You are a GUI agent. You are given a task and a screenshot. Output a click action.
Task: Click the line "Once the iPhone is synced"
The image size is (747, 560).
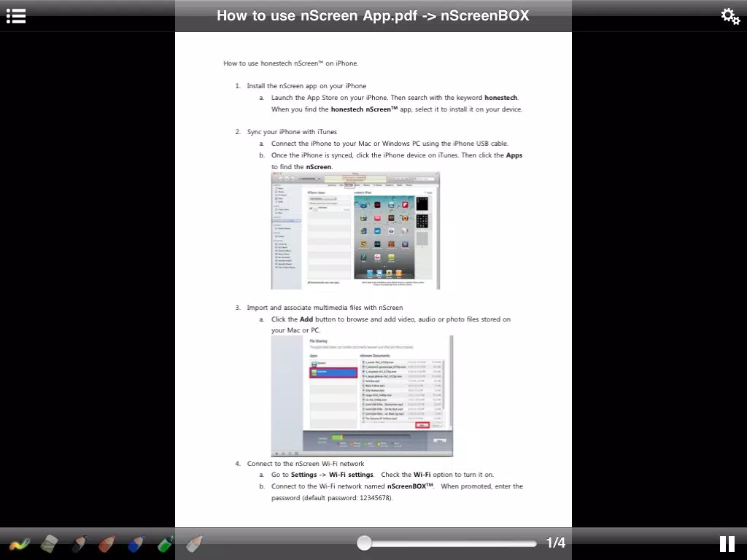397,155
